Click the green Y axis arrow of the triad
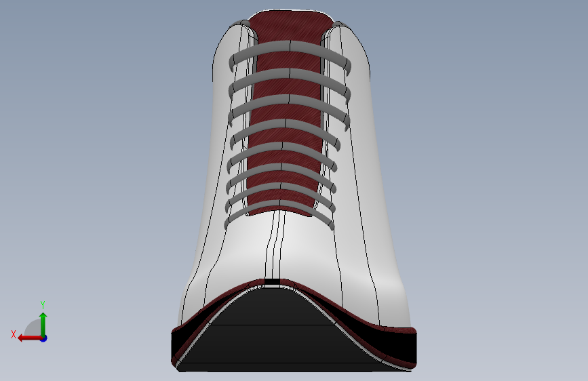The height and width of the screenshot is (381, 588). pyautogui.click(x=43, y=324)
